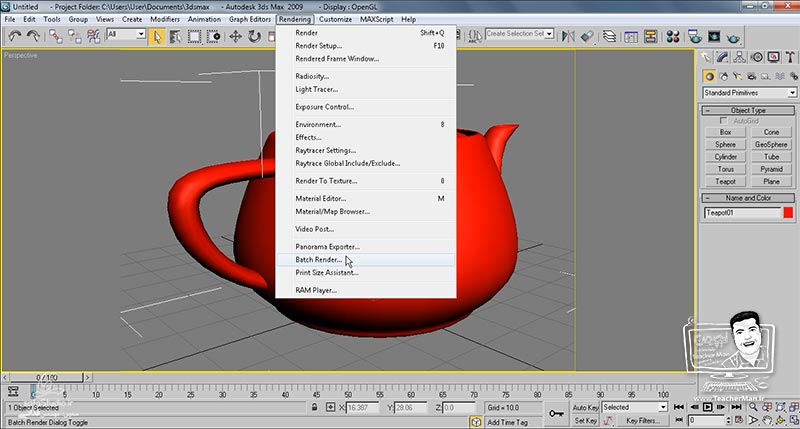Choose Render Setup menu entry
Screen dimensions: 800x429
(365, 45)
